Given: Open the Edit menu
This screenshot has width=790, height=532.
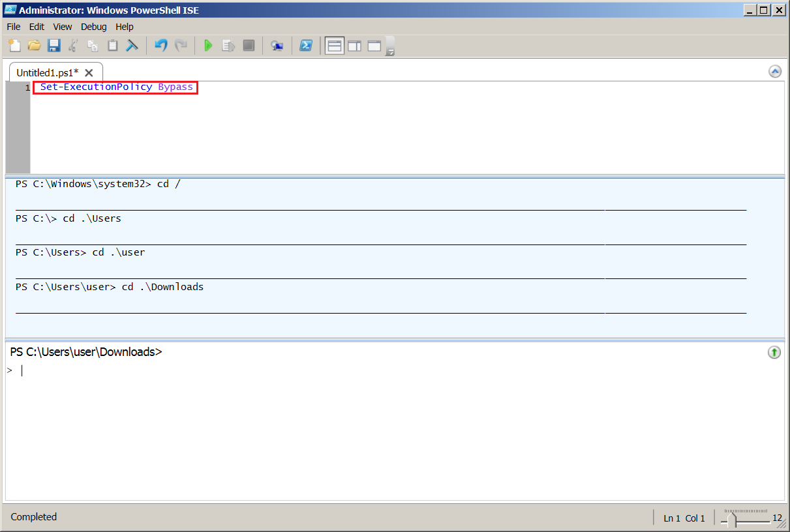Looking at the screenshot, I should (x=37, y=27).
